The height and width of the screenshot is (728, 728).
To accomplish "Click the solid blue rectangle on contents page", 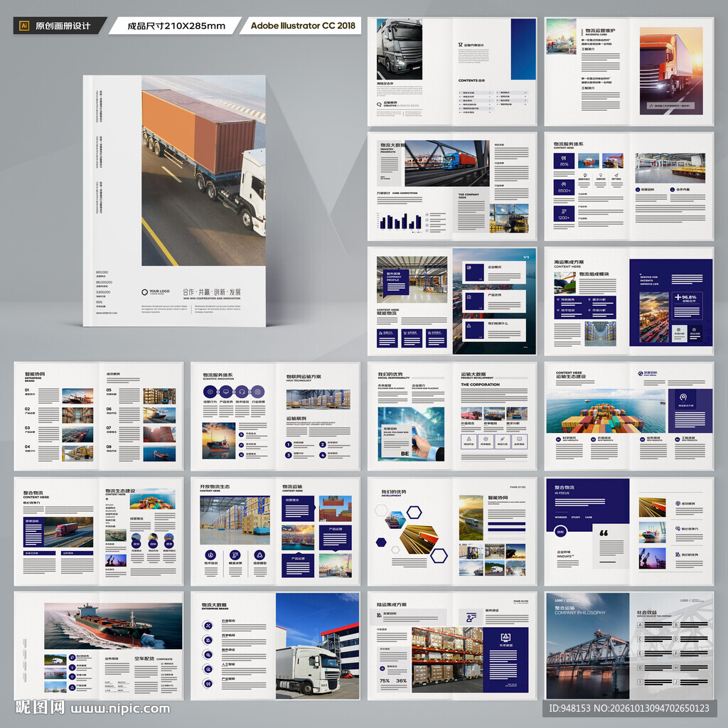I will (x=523, y=49).
